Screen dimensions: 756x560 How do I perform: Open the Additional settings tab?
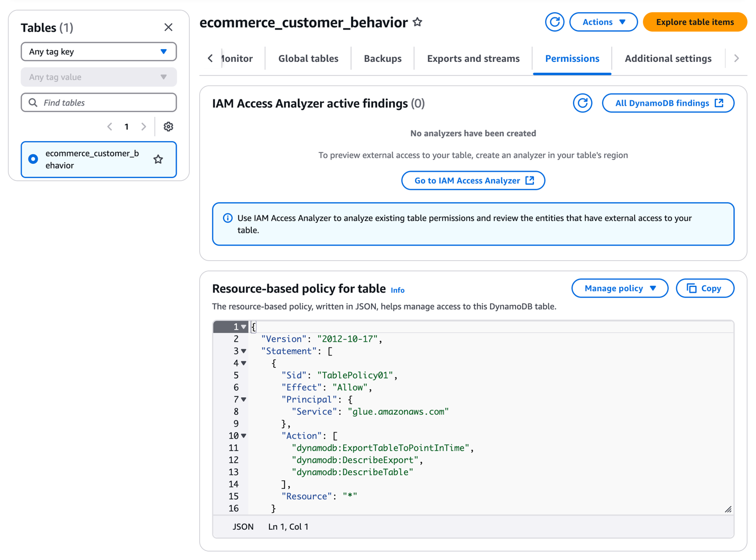point(668,59)
